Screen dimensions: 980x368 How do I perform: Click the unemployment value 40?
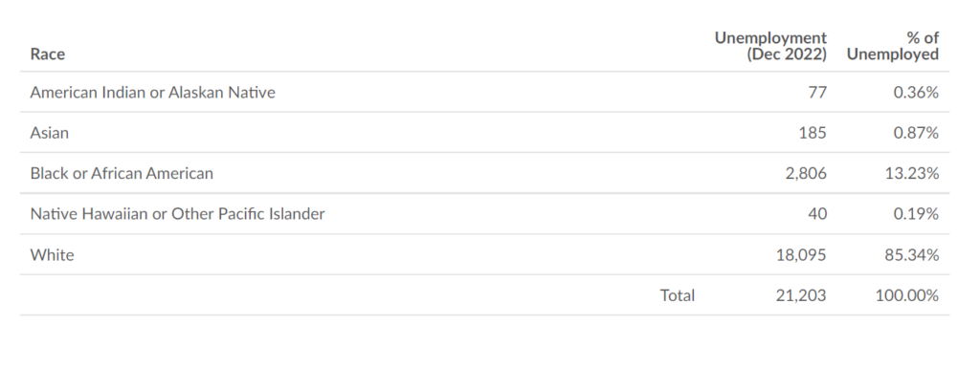coord(817,214)
